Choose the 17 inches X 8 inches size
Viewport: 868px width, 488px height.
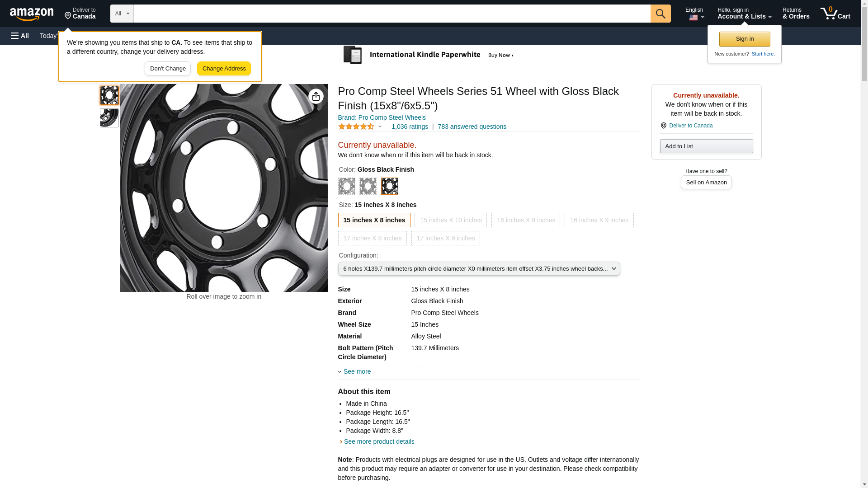(x=372, y=238)
